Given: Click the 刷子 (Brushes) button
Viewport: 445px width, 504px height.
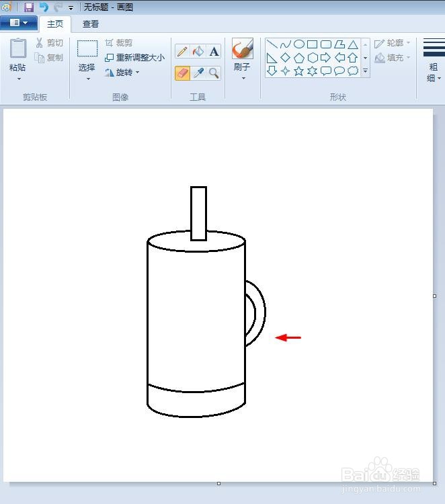Looking at the screenshot, I should (x=243, y=54).
